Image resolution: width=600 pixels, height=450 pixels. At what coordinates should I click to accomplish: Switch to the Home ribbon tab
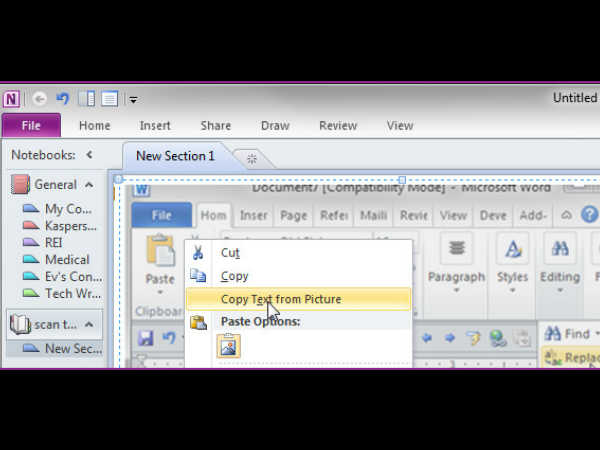[95, 126]
